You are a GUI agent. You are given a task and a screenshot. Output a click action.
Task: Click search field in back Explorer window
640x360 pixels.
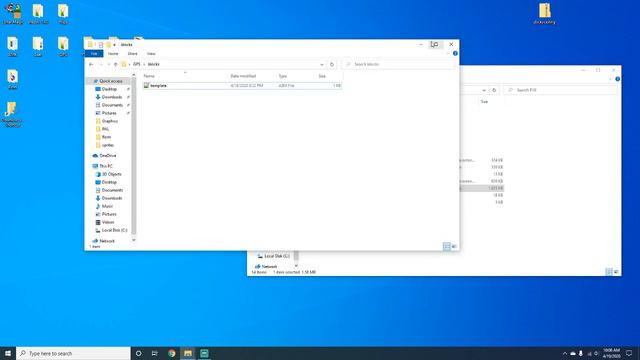coord(560,90)
